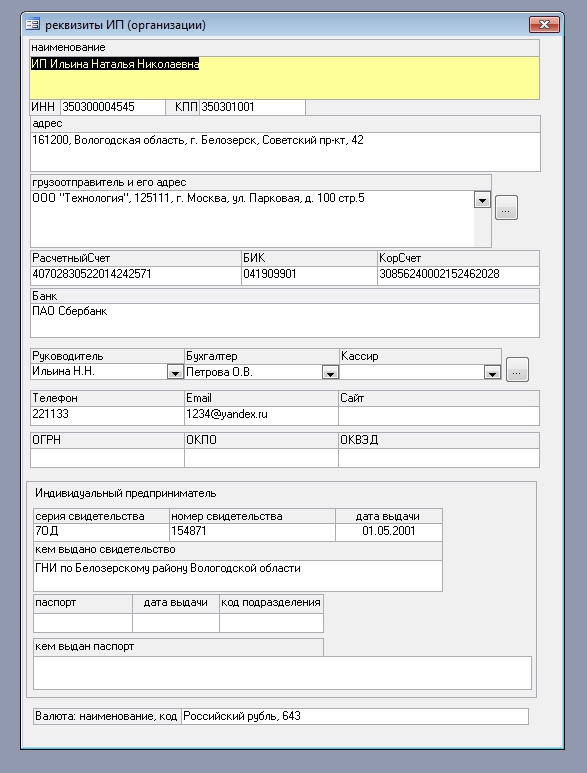Click the КорСчет value field

(458, 276)
